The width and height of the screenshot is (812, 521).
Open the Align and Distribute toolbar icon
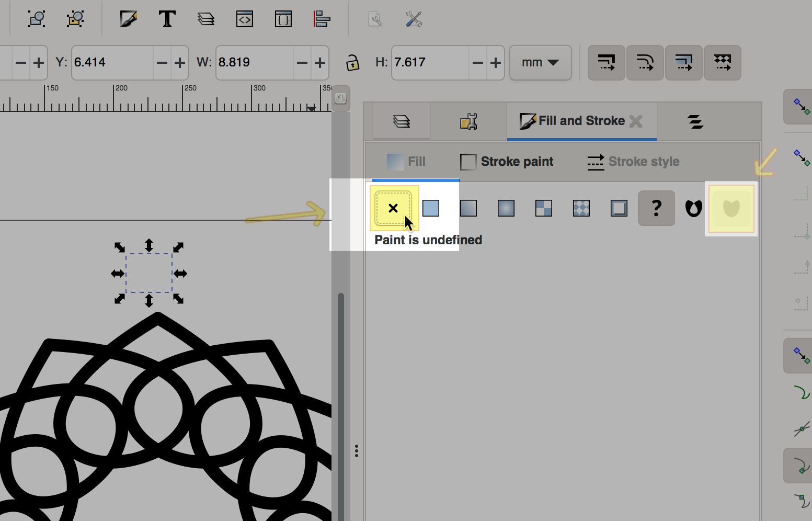click(322, 19)
